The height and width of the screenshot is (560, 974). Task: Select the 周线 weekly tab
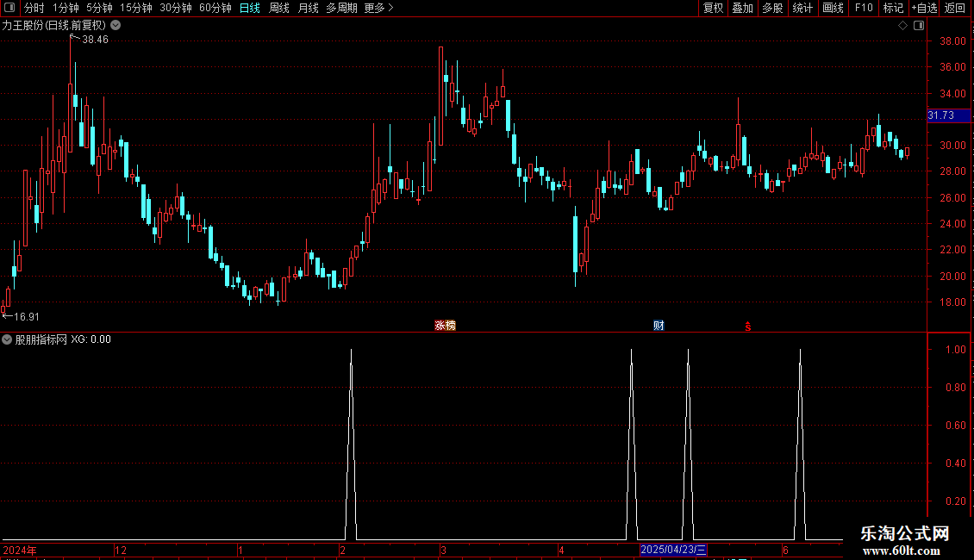(279, 8)
